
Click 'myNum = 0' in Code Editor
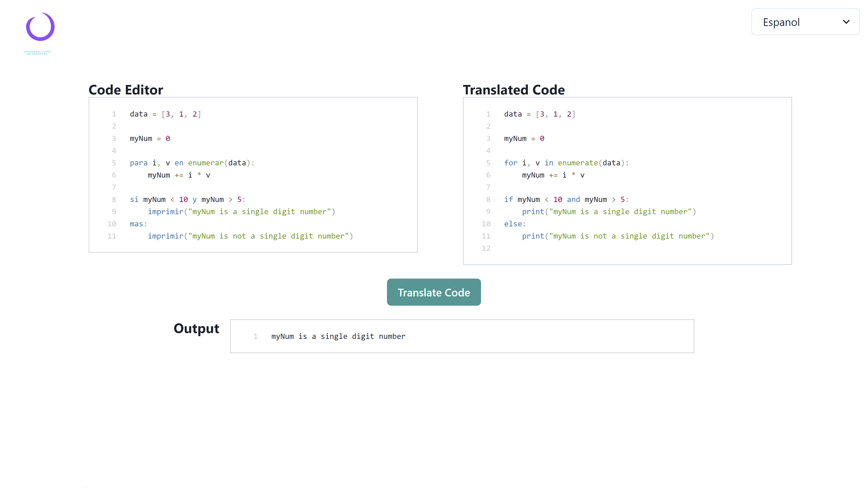point(150,139)
